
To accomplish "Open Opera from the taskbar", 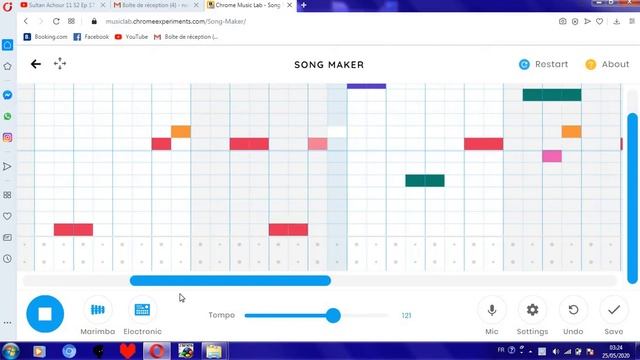I will tap(157, 351).
